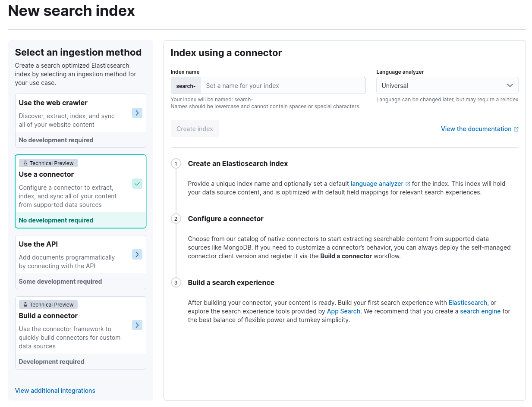Click the Use the API chevron arrow
This screenshot has width=532, height=407.
click(x=137, y=254)
